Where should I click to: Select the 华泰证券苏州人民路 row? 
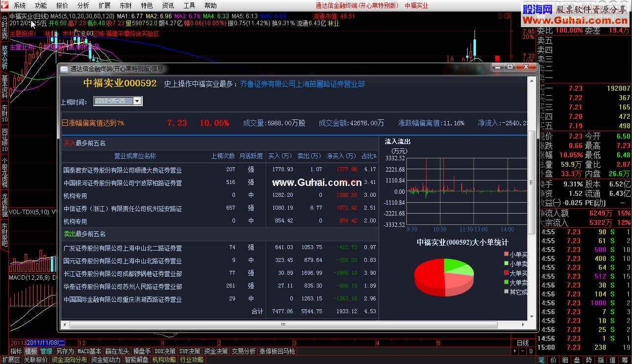click(220, 286)
